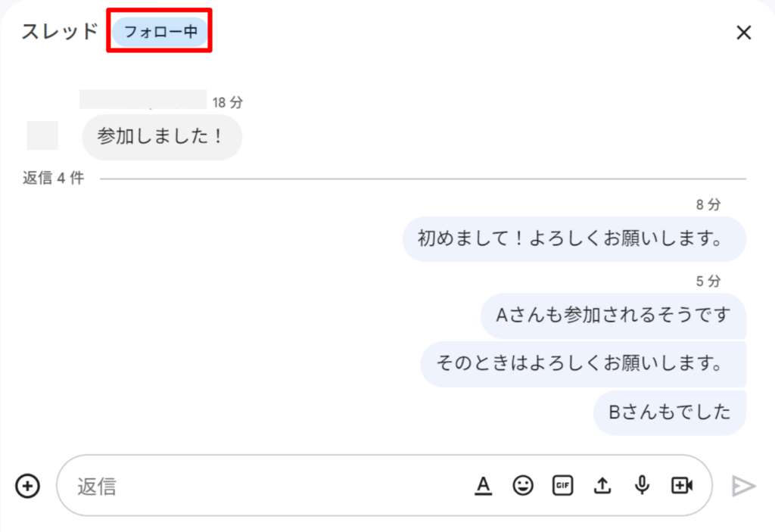Image resolution: width=775 pixels, height=532 pixels.
Task: Click the スレッド panel title
Action: 59,32
